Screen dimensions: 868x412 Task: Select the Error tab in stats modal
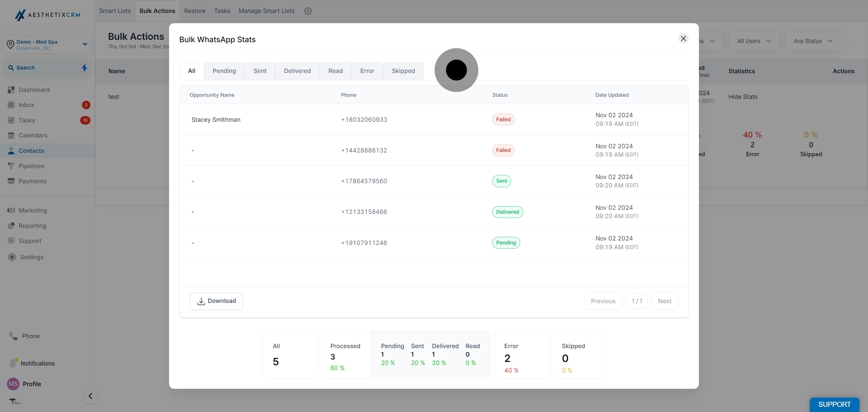pyautogui.click(x=367, y=71)
